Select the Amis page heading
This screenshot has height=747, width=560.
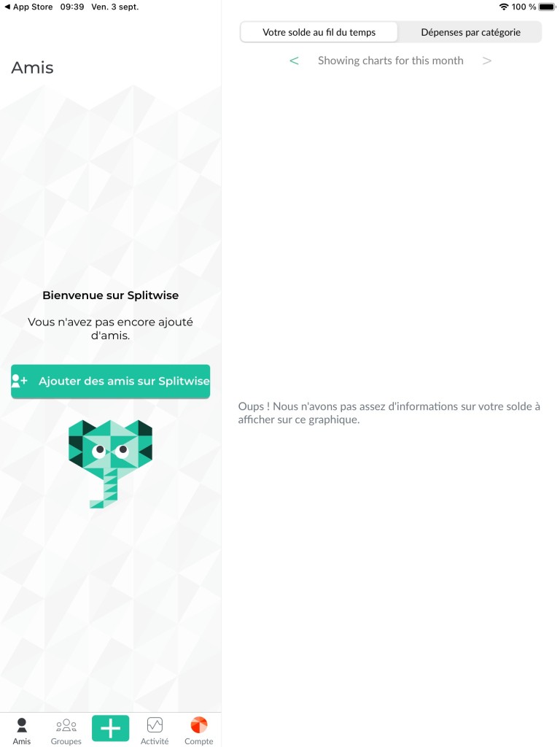(32, 68)
